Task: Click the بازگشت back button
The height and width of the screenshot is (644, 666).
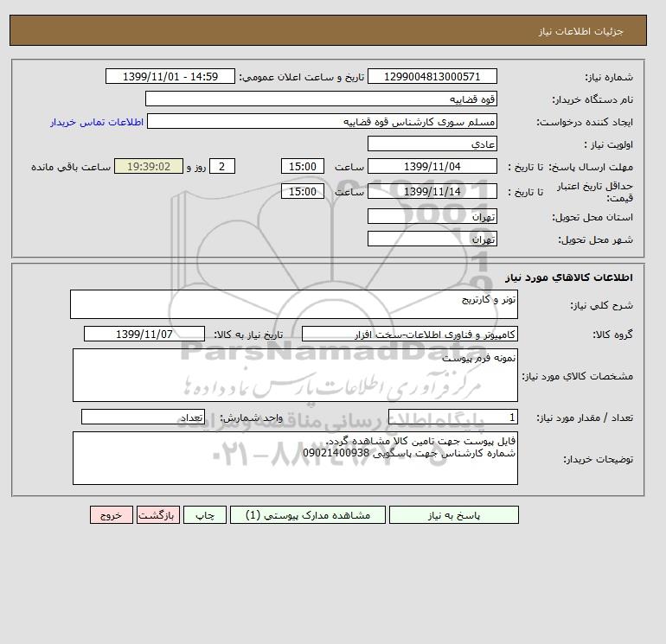Action: 158,515
